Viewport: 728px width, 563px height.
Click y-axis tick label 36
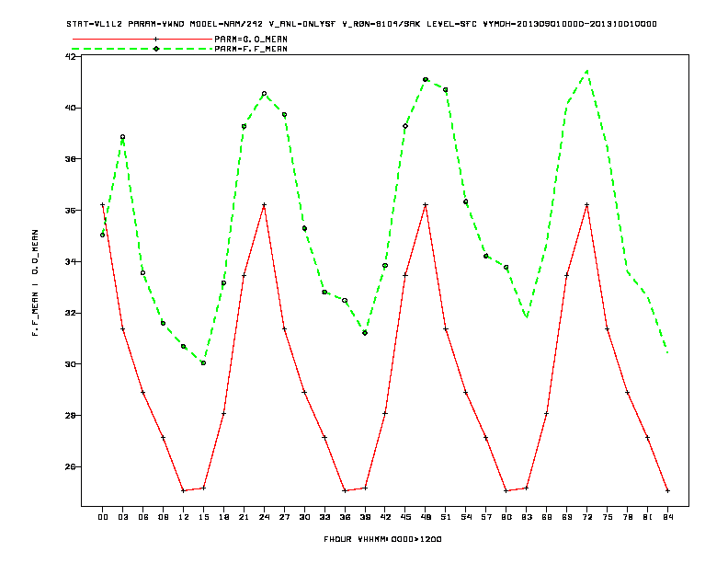[70, 211]
